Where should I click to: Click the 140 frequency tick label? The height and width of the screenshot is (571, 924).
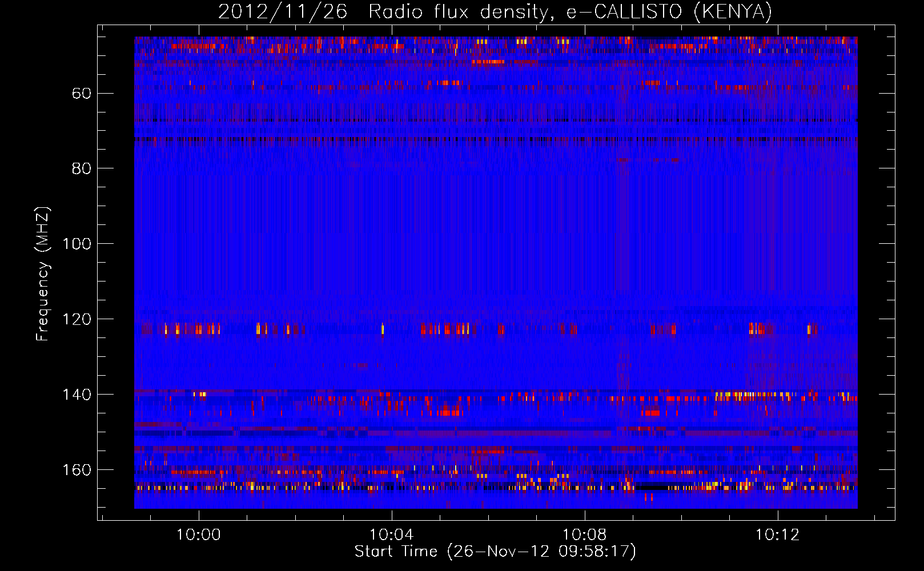(77, 395)
